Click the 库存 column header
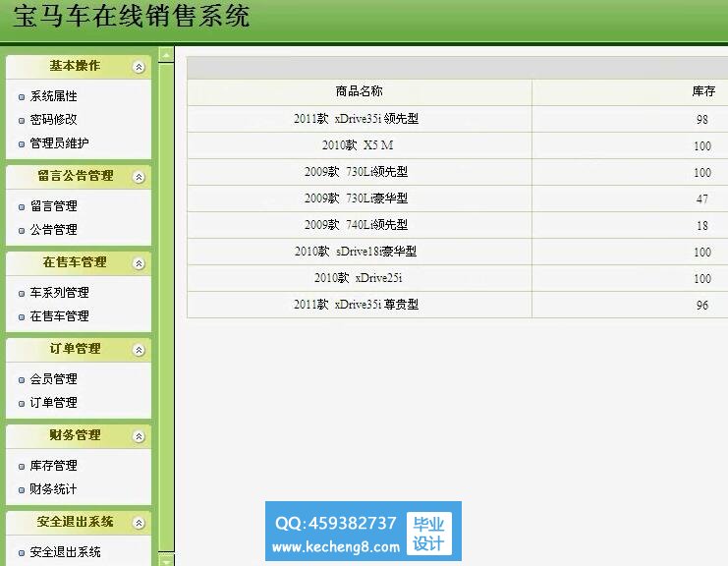Image resolution: width=728 pixels, height=566 pixels. tap(702, 91)
